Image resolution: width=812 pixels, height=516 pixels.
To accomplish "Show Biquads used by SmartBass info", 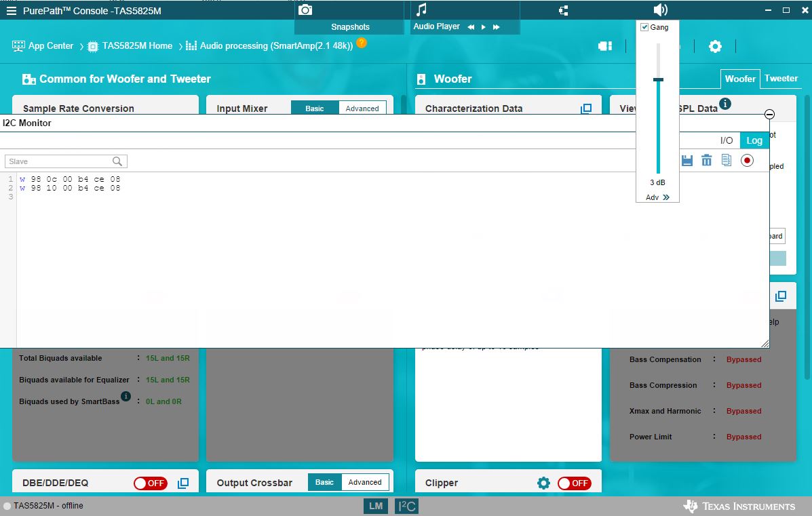I will pos(125,397).
